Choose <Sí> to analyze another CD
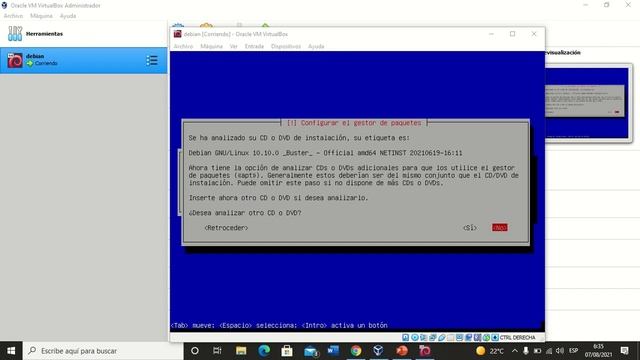 tap(470, 228)
